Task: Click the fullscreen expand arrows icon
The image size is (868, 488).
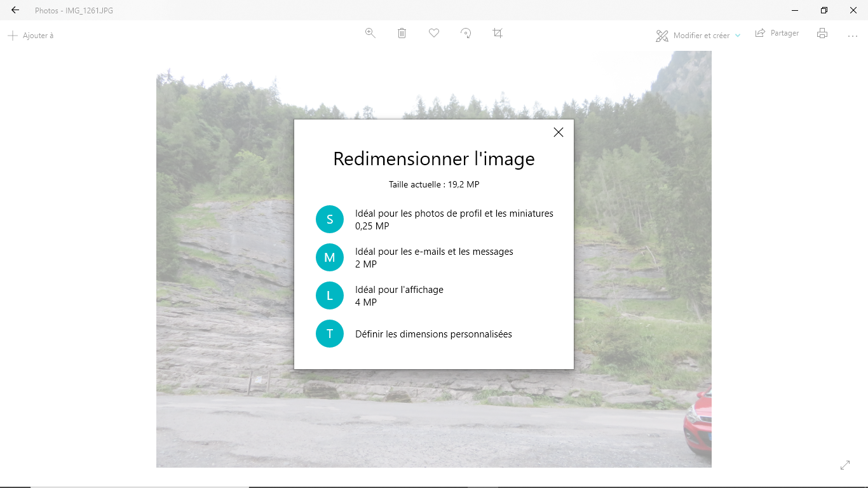Action: (845, 465)
